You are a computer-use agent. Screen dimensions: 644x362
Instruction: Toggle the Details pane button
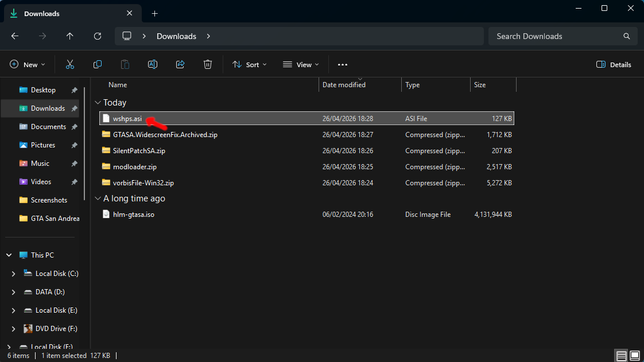614,64
